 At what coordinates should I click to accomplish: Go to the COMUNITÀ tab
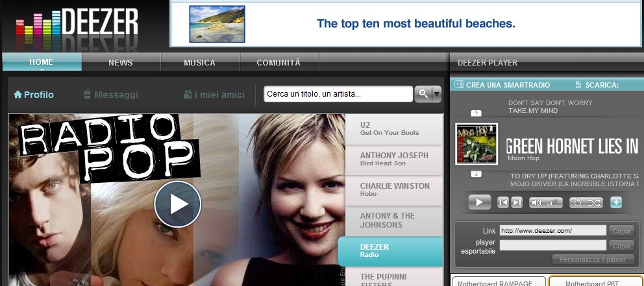click(x=279, y=62)
